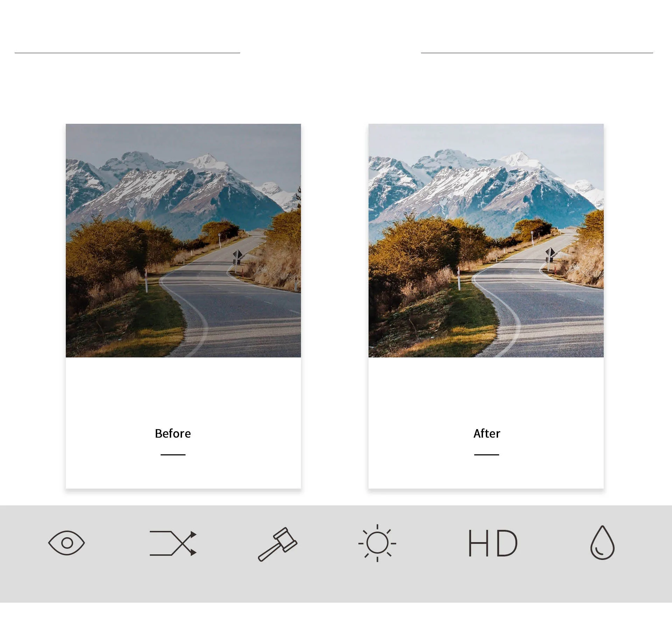The image size is (672, 625).
Task: Click the Before label text
Action: point(173,433)
